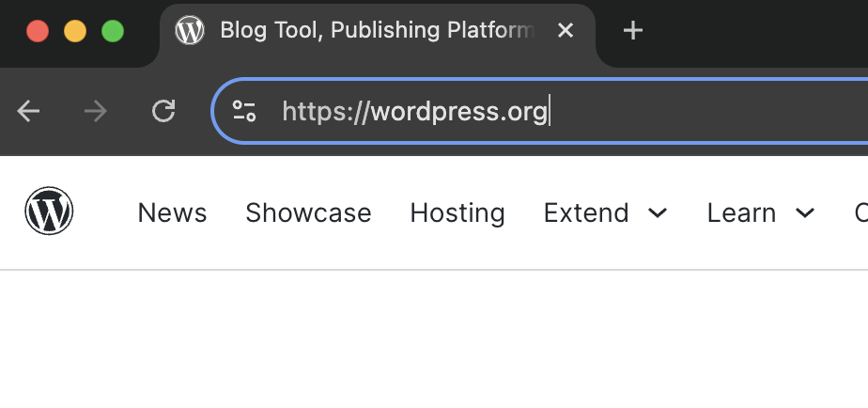Click the address bar showing https://wordpress.org
The image size is (868, 408).
(x=540, y=112)
